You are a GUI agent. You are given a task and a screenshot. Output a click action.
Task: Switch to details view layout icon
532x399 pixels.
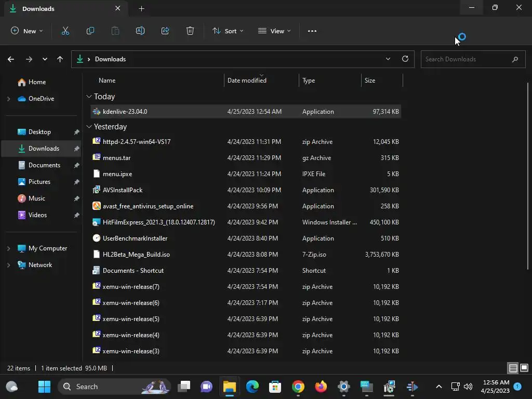[513, 368]
